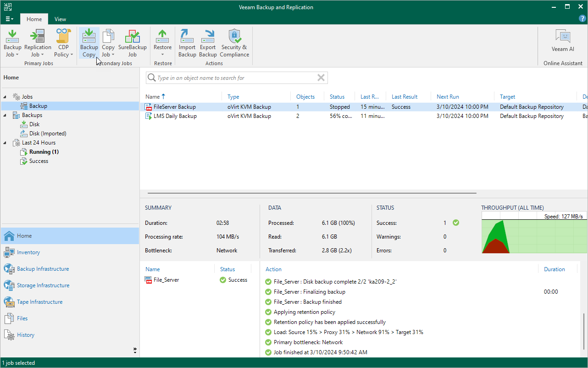This screenshot has height=368, width=588.
Task: Select the LMS Daily Backup job row
Action: pyautogui.click(x=175, y=116)
